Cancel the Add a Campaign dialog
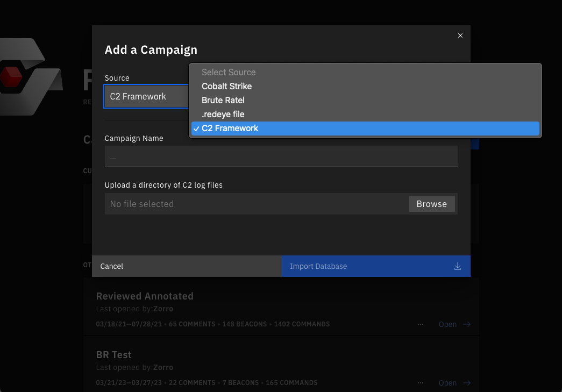This screenshot has width=562, height=392. 187,266
